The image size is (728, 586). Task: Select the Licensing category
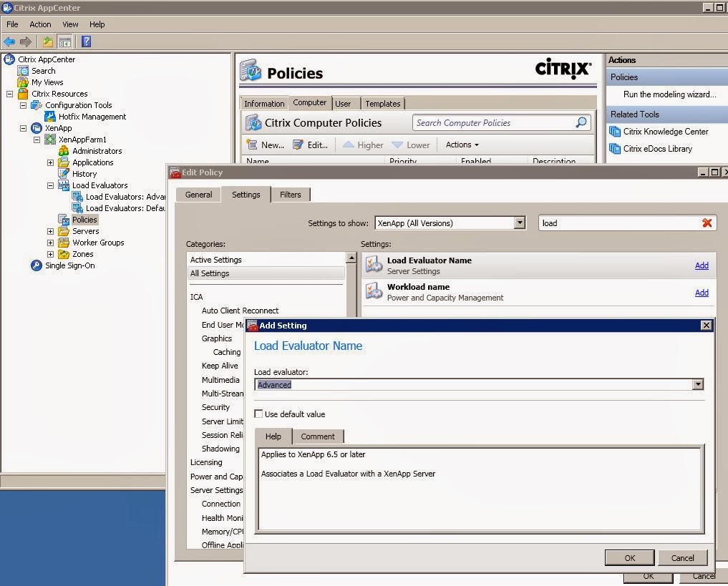206,462
